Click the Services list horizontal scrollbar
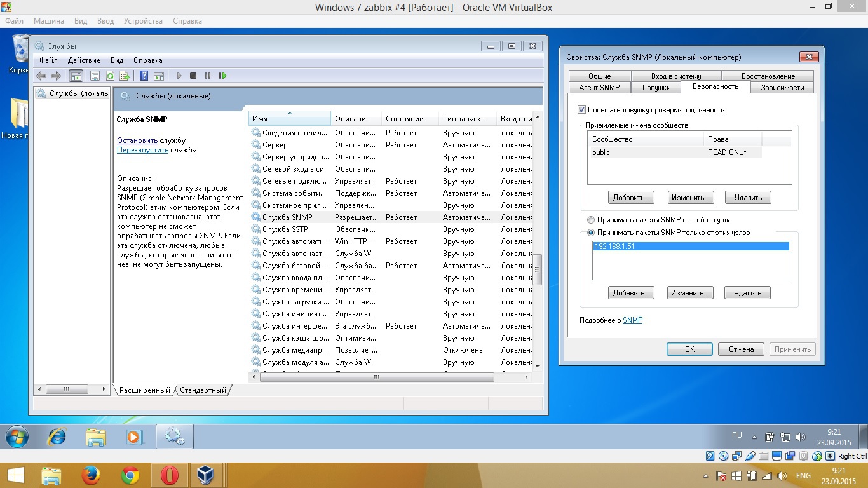 (377, 377)
